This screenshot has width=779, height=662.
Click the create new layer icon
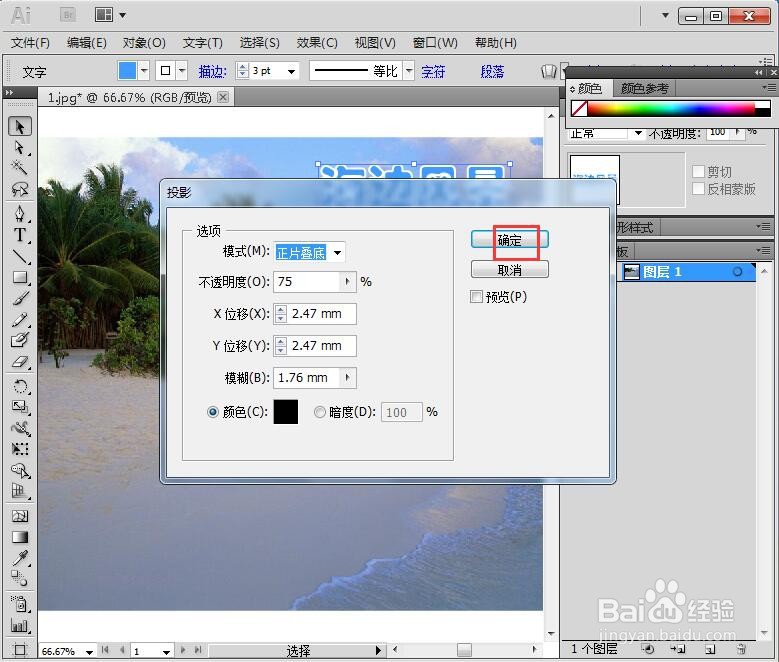(710, 649)
